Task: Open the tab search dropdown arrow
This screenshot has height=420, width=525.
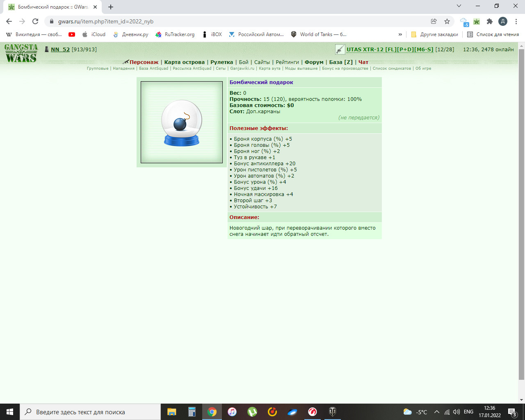Action: 459,6
